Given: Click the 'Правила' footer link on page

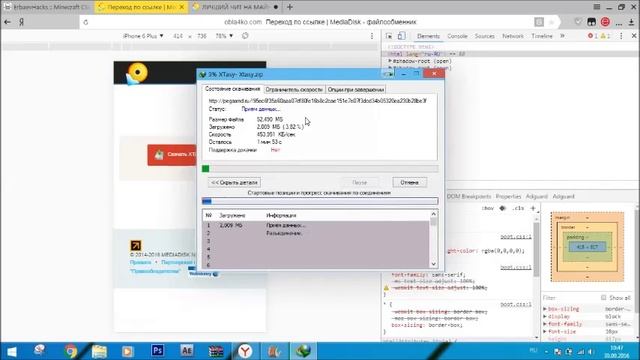Looking at the screenshot, I should [140, 262].
